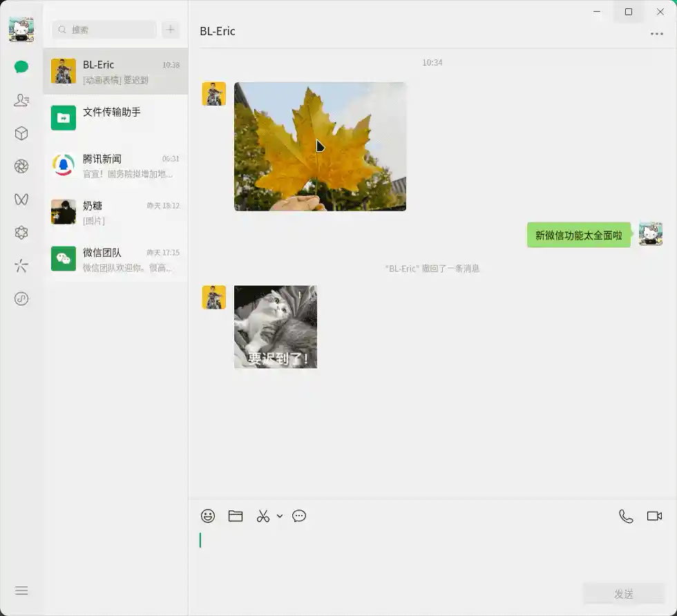
Task: Click the 发送 send button
Action: coord(624,594)
